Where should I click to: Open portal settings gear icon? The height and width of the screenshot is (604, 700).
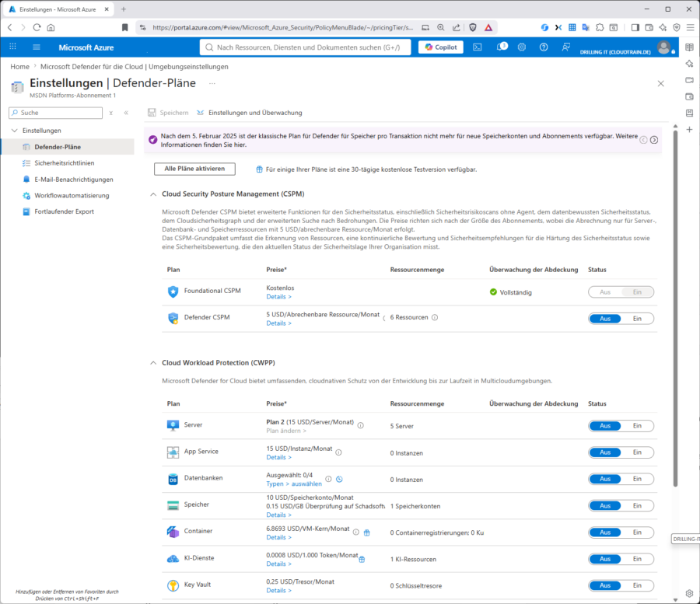tap(521, 47)
